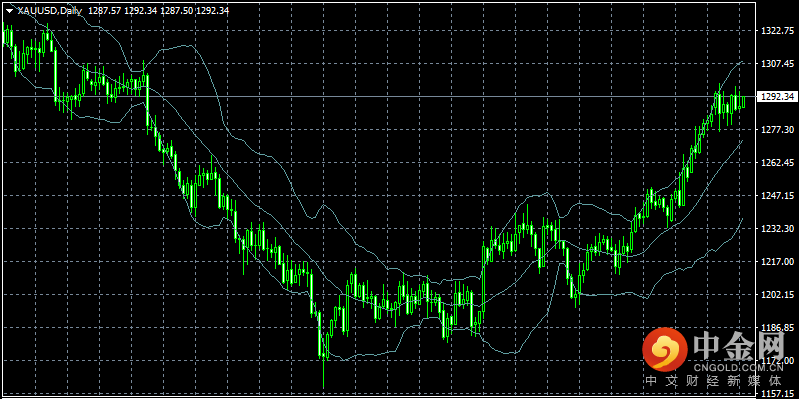Click the XAUUSD chart menu triangle
This screenshot has width=799, height=399.
[x=9, y=11]
